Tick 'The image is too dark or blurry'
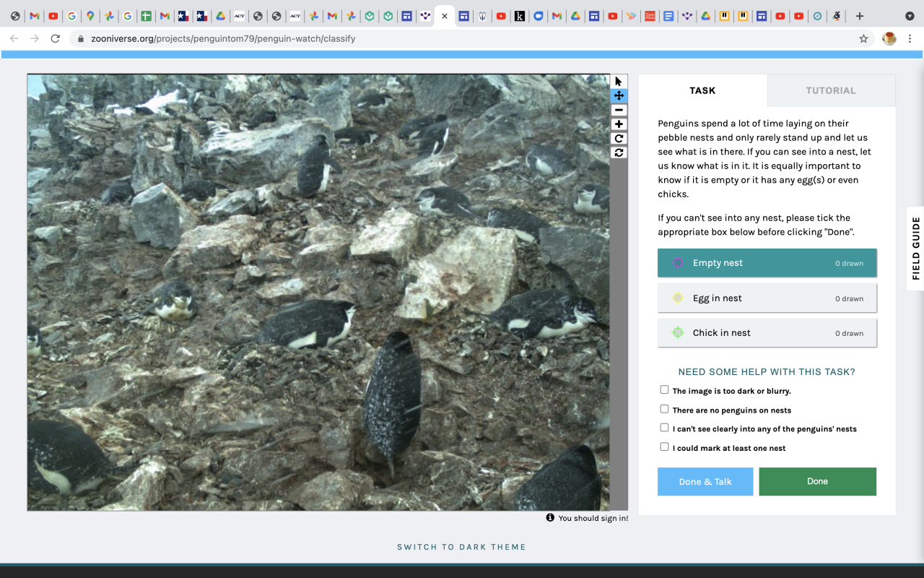Screen dimensions: 924x578 point(664,389)
